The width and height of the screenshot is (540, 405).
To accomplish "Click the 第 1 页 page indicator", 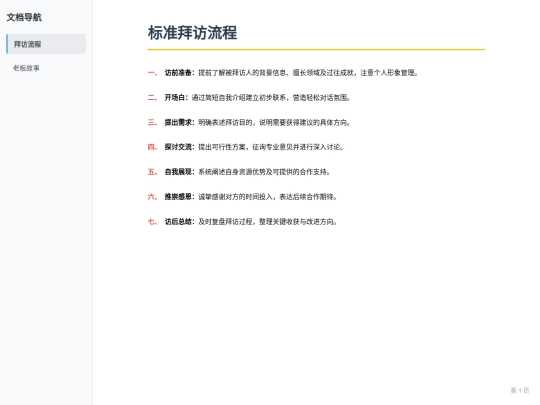I will (x=520, y=390).
